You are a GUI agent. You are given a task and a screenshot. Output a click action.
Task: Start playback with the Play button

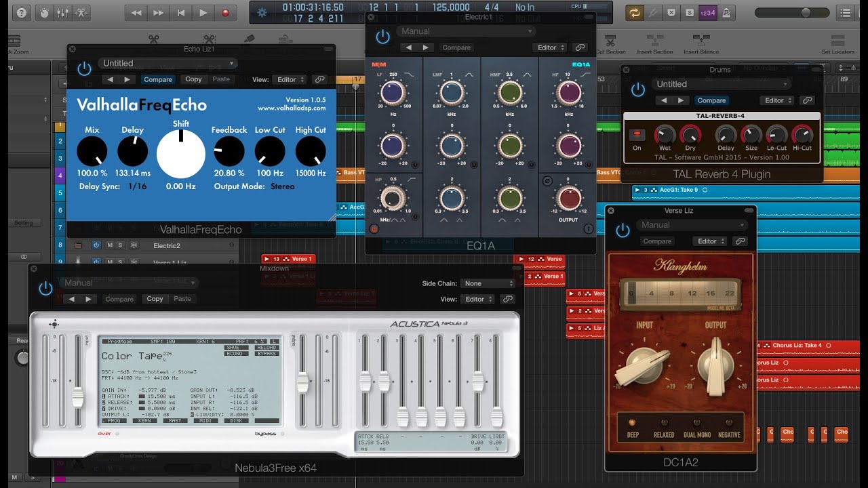(203, 12)
